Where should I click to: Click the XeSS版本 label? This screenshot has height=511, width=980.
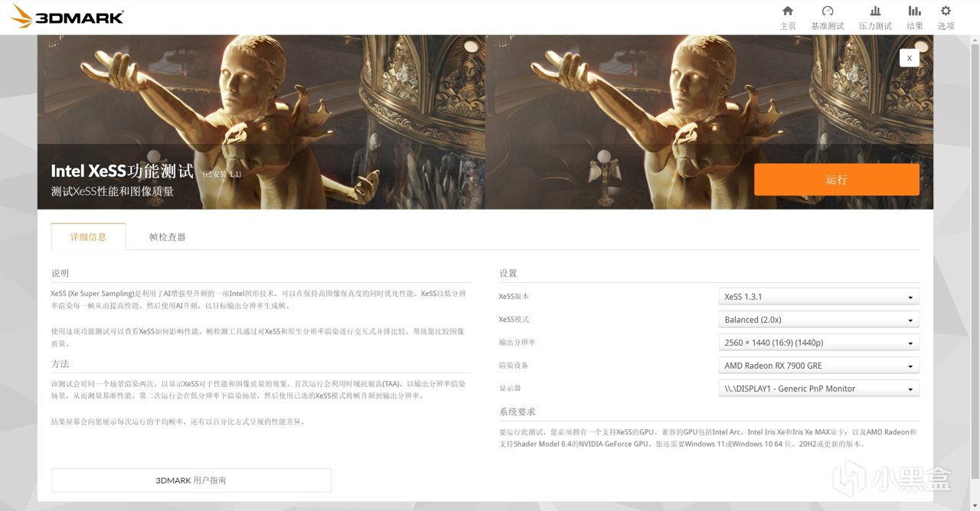(514, 297)
